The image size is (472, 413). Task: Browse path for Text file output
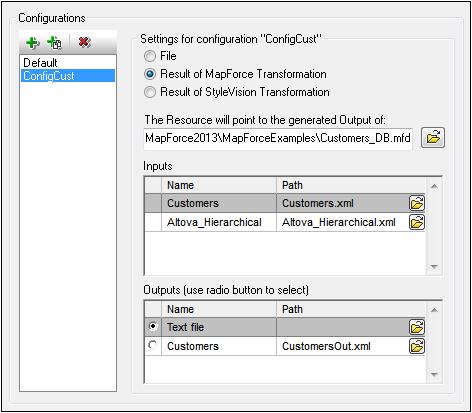pyautogui.click(x=417, y=327)
